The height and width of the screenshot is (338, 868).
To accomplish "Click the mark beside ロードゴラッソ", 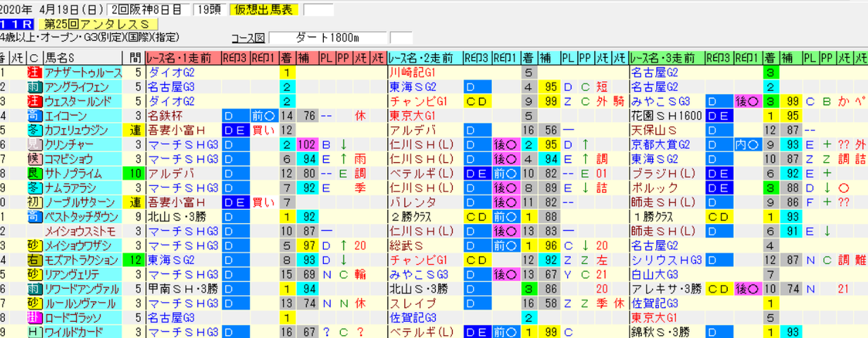I will 33,318.
